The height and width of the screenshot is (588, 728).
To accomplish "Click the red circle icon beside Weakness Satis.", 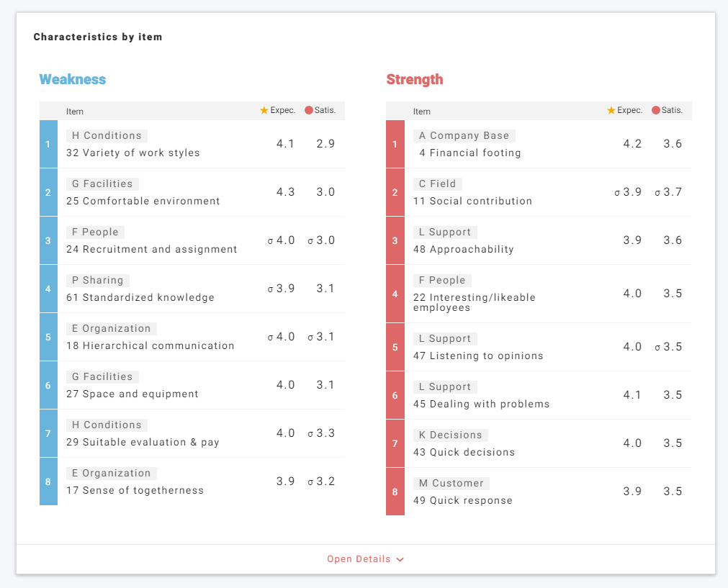I will (309, 111).
